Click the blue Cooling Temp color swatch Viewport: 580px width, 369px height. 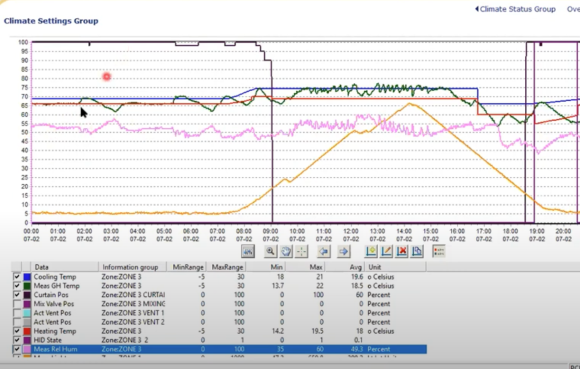[27, 277]
